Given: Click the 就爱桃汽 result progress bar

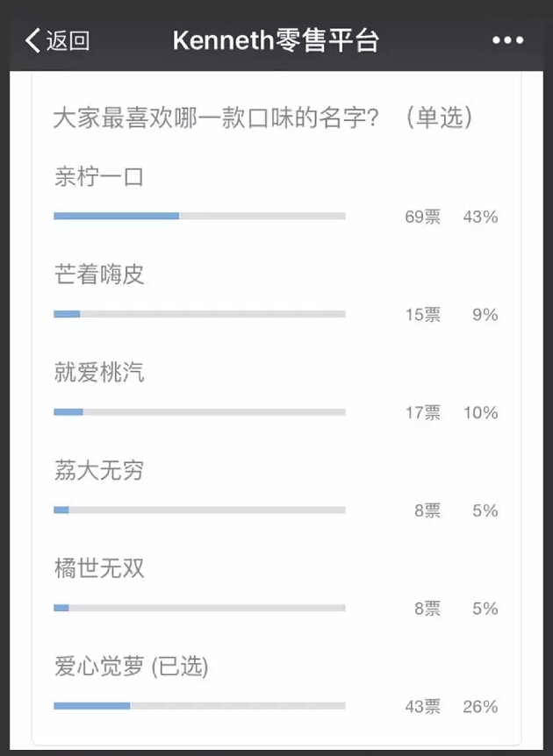Looking at the screenshot, I should tap(199, 412).
